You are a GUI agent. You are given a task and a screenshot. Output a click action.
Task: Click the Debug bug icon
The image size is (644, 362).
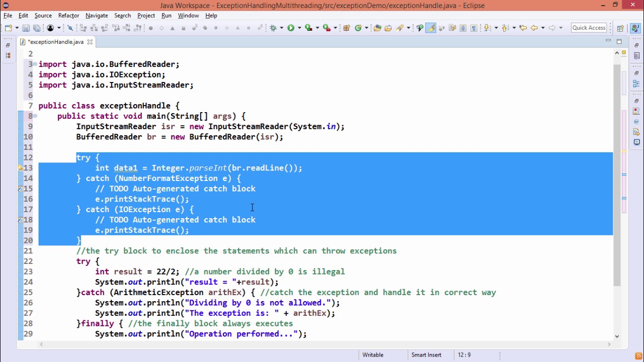pyautogui.click(x=273, y=28)
